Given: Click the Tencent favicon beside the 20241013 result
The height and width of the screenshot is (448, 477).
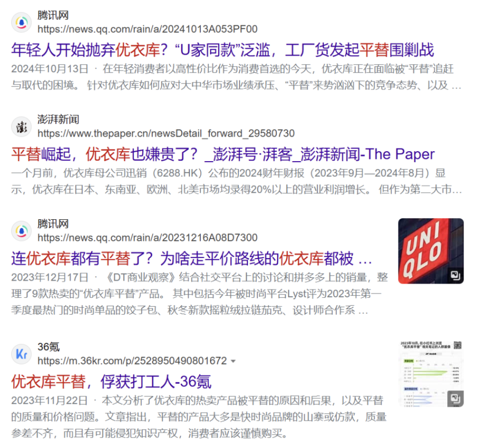Looking at the screenshot, I should click(21, 22).
